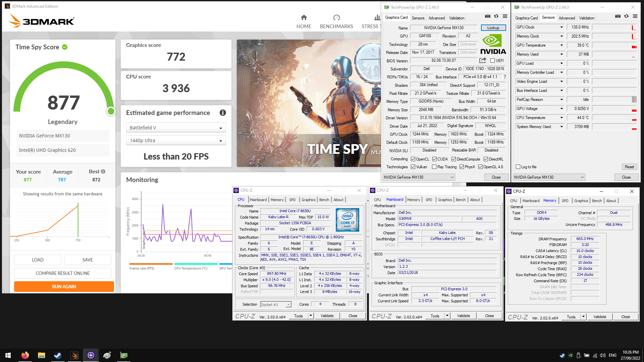644x362 pixels.
Task: Click COMPARE RESULT ONLINE
Action: [63, 273]
